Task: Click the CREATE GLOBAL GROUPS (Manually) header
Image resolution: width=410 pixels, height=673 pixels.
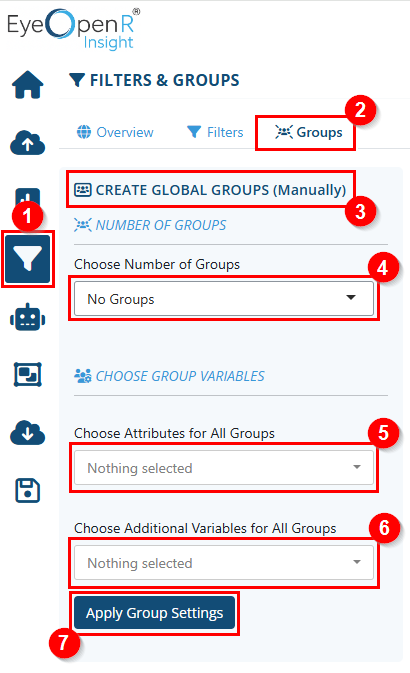Action: point(210,190)
